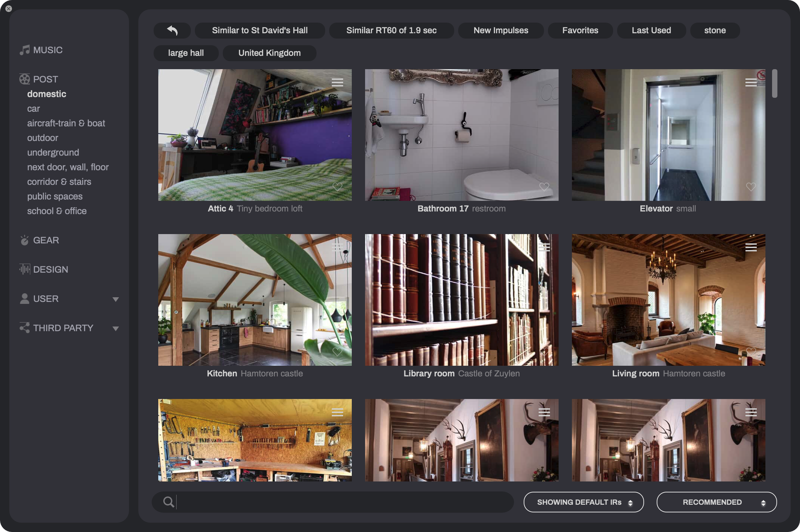The height and width of the screenshot is (532, 800).
Task: Click the USER person icon
Action: tap(24, 299)
